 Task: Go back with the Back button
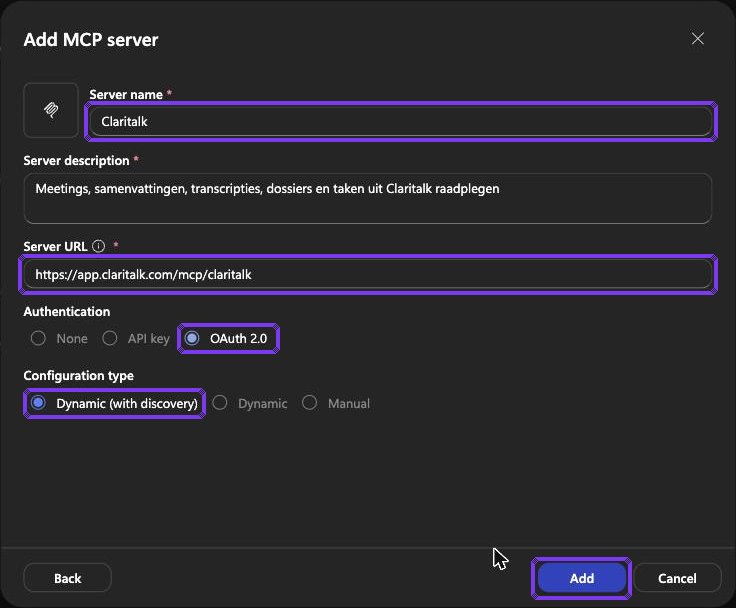coord(68,578)
